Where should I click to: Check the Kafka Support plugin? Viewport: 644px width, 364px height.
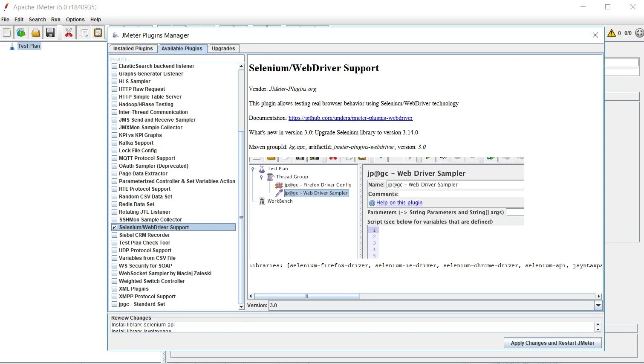coord(114,143)
